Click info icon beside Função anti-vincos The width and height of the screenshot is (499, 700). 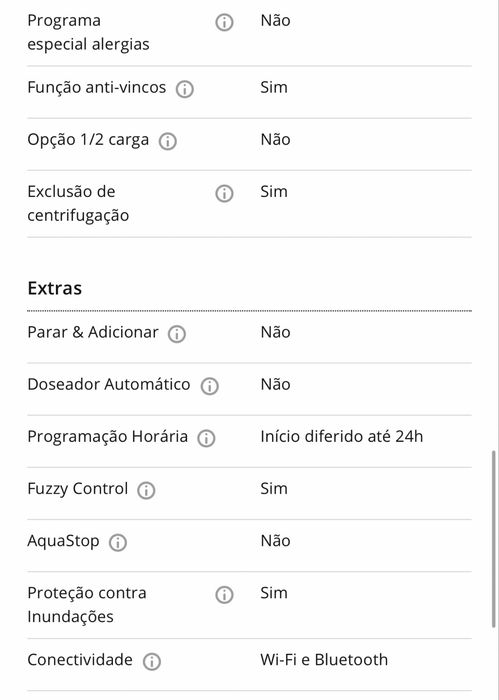pyautogui.click(x=184, y=89)
